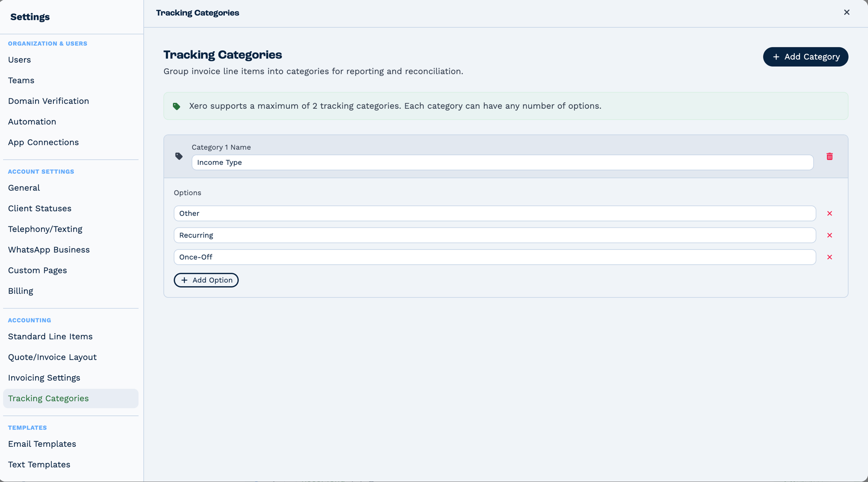Edit the Once-Off option field
868x482 pixels.
pos(495,257)
